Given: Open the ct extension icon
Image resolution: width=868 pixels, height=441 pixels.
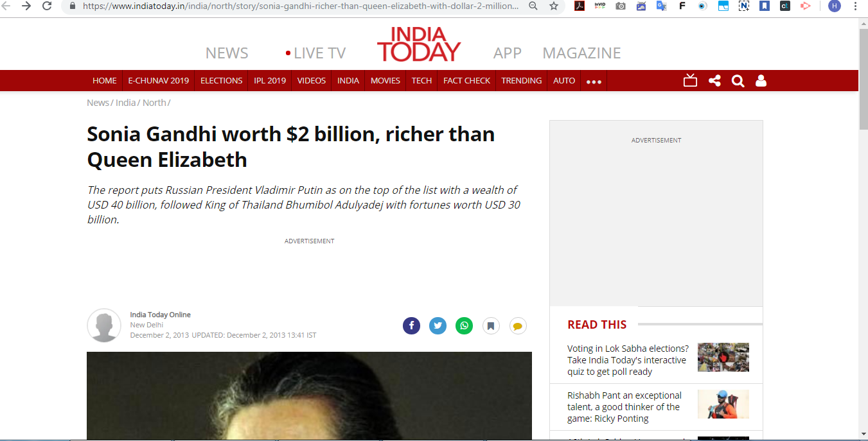Looking at the screenshot, I should pos(785,6).
